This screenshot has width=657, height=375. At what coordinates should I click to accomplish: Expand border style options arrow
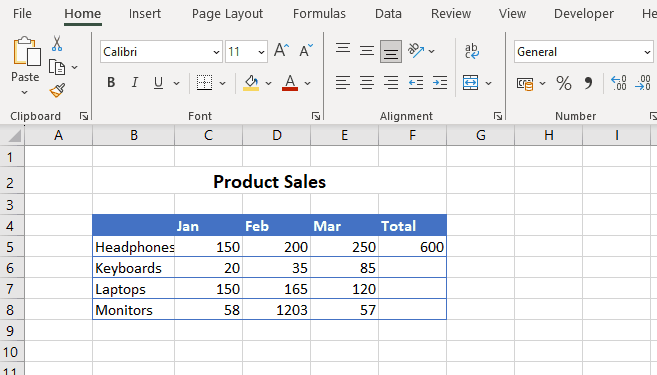point(222,83)
